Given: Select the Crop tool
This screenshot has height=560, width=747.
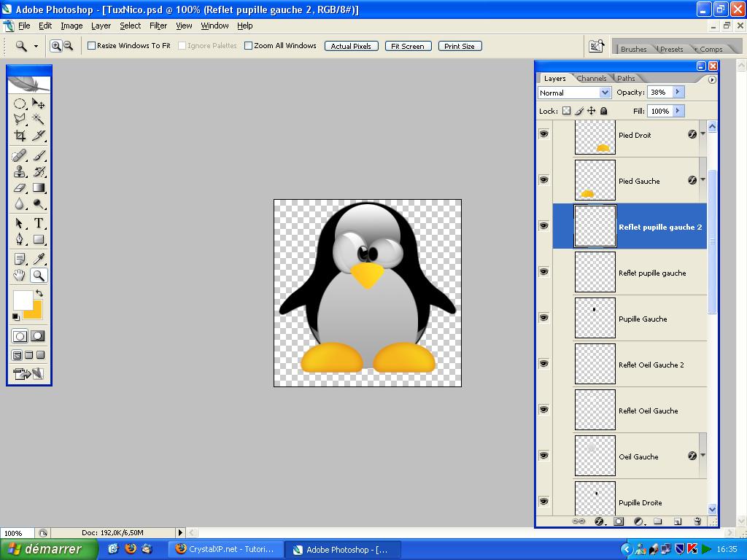Looking at the screenshot, I should click(20, 135).
